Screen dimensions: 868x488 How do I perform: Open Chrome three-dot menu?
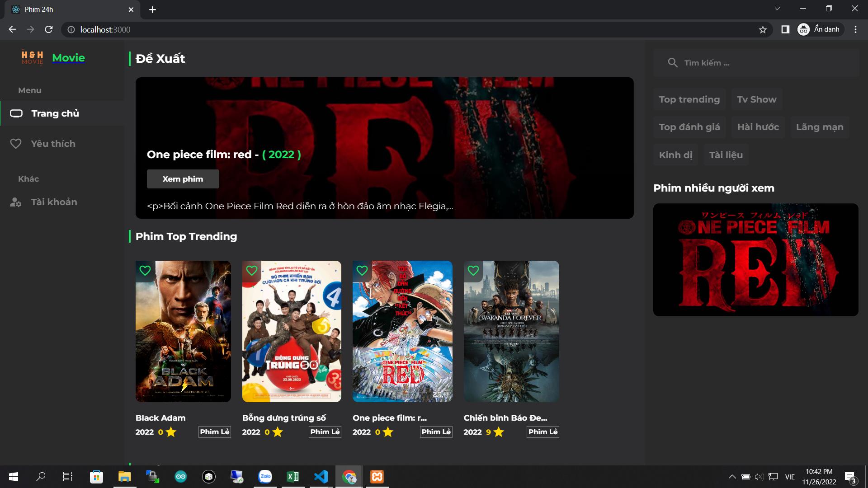pyautogui.click(x=855, y=29)
